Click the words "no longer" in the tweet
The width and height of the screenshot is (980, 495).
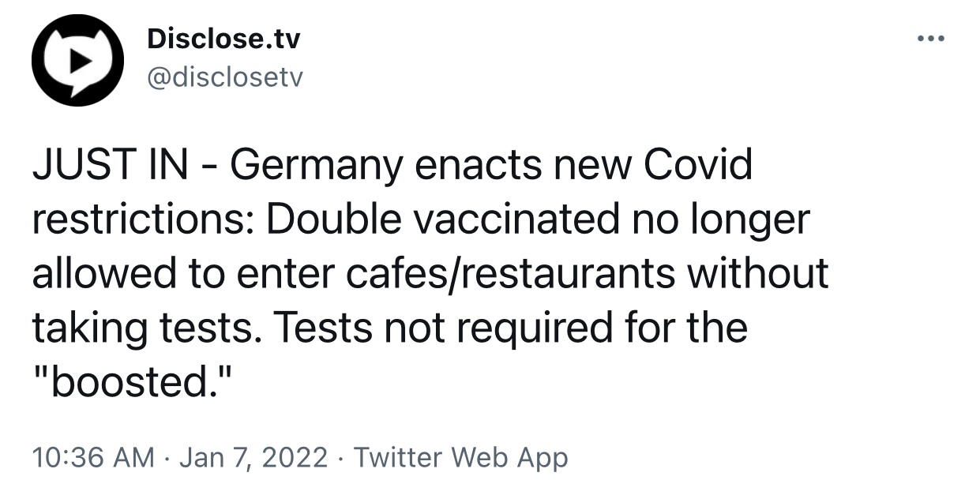coord(721,219)
